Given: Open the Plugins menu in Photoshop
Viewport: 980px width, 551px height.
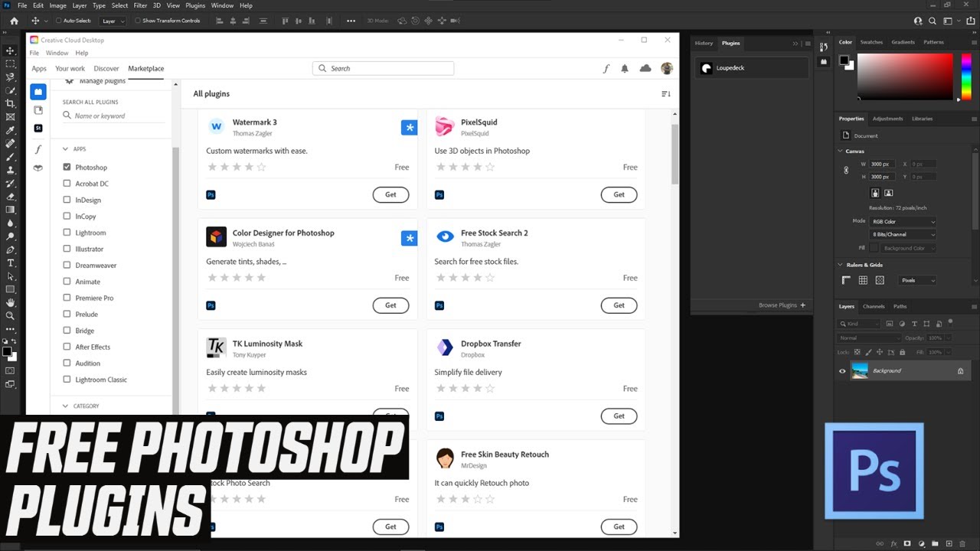Looking at the screenshot, I should 195,5.
